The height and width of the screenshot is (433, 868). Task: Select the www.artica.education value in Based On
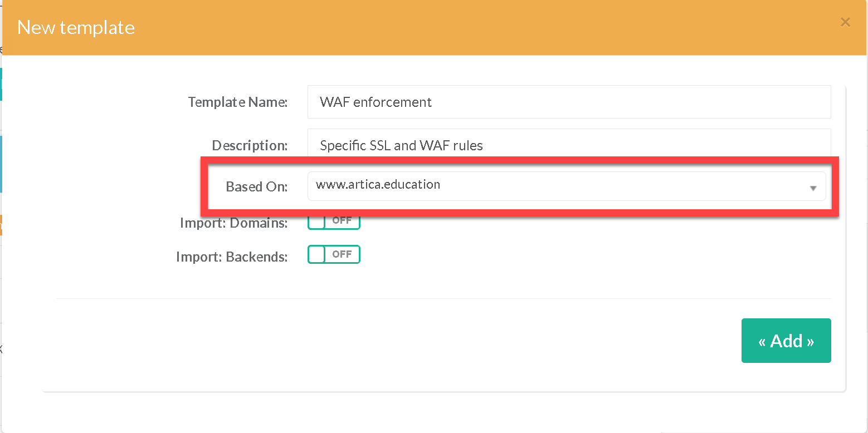pos(378,185)
